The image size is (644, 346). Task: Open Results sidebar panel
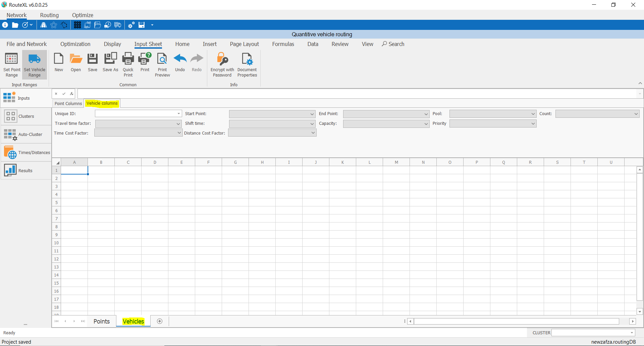pos(26,170)
